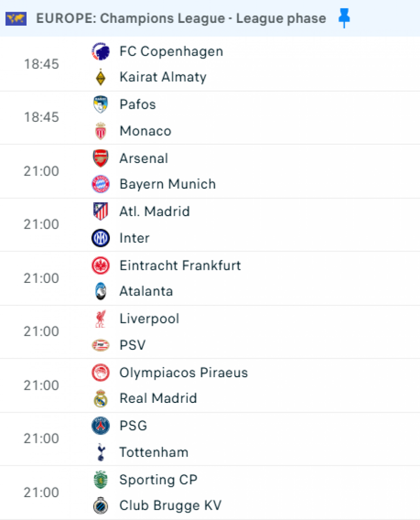Click the Atalanta club crest
Viewport: 420px width, 520px height.
(x=100, y=291)
